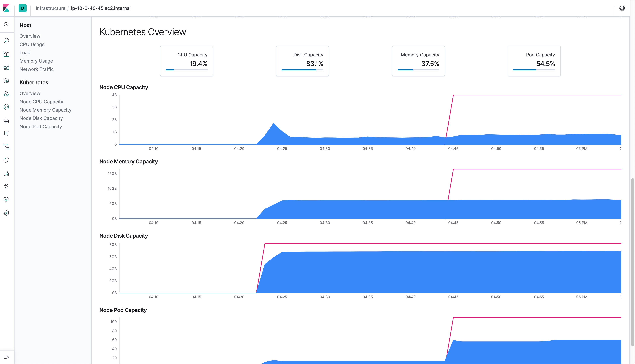Open the D space avatar menu
635x364 pixels.
point(23,8)
